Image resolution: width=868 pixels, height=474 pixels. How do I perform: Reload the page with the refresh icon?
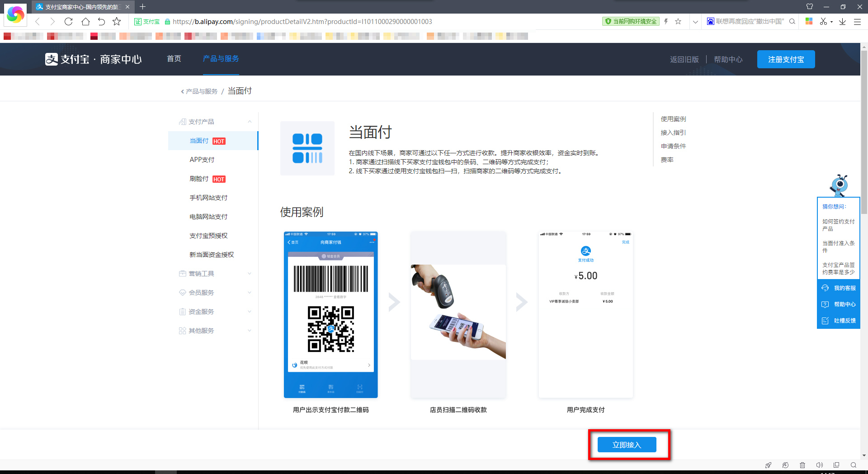pyautogui.click(x=69, y=21)
